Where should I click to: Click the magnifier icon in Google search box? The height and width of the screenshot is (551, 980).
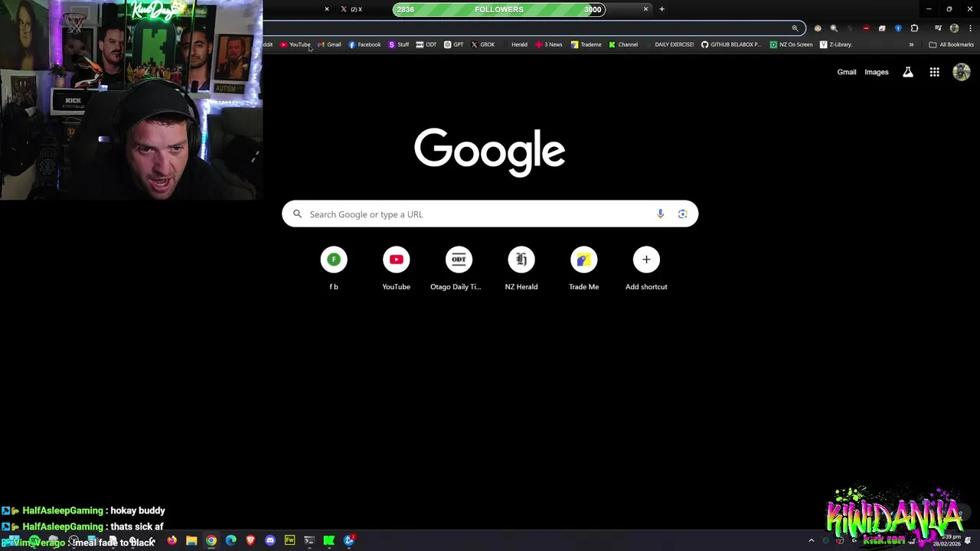[x=298, y=214]
